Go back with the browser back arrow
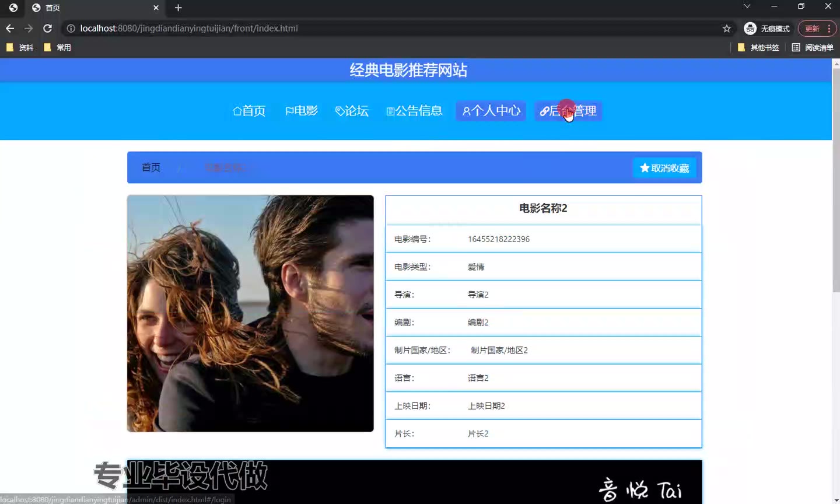 pyautogui.click(x=10, y=28)
